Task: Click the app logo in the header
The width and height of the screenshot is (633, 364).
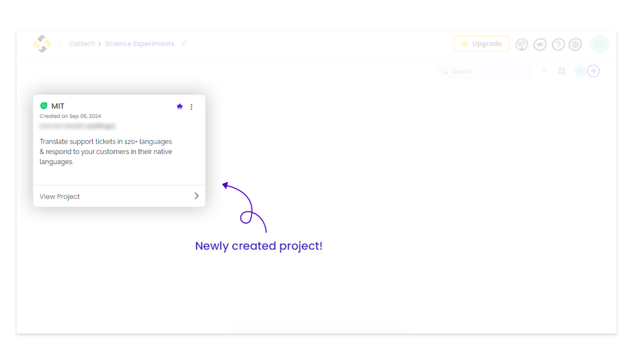Action: 42,44
